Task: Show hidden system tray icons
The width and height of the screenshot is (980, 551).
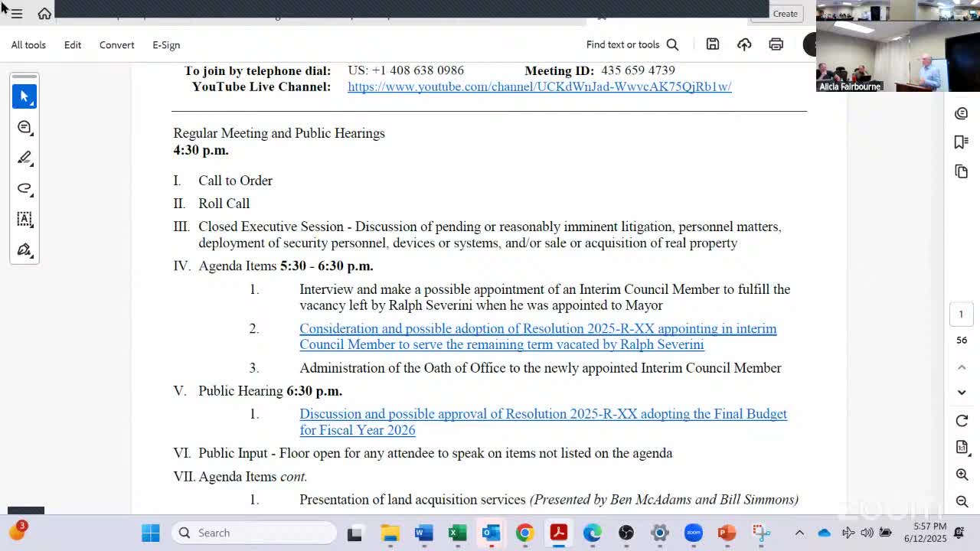Action: [799, 533]
